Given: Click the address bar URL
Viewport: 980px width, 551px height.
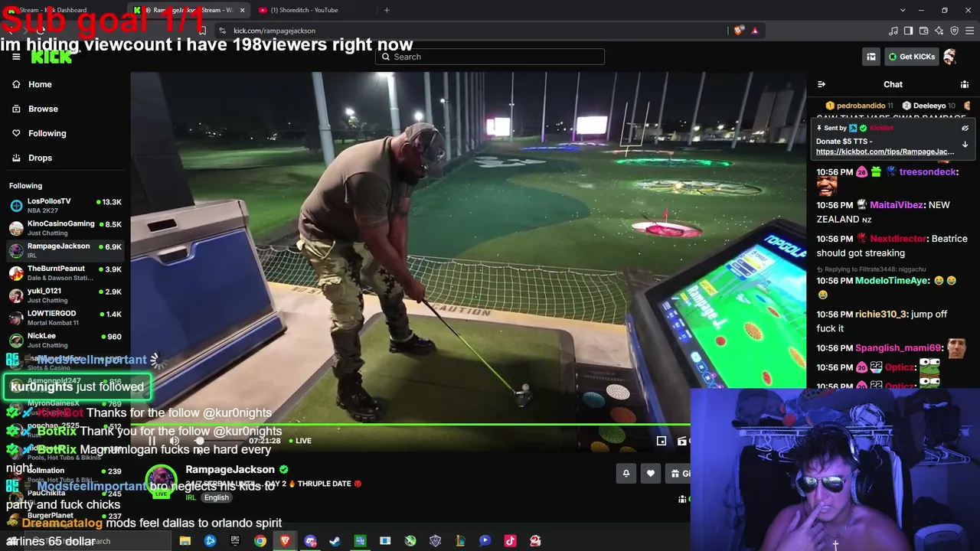Looking at the screenshot, I should point(274,31).
